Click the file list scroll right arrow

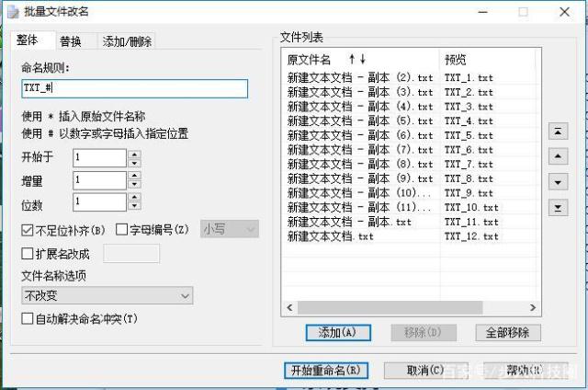[x=533, y=307]
